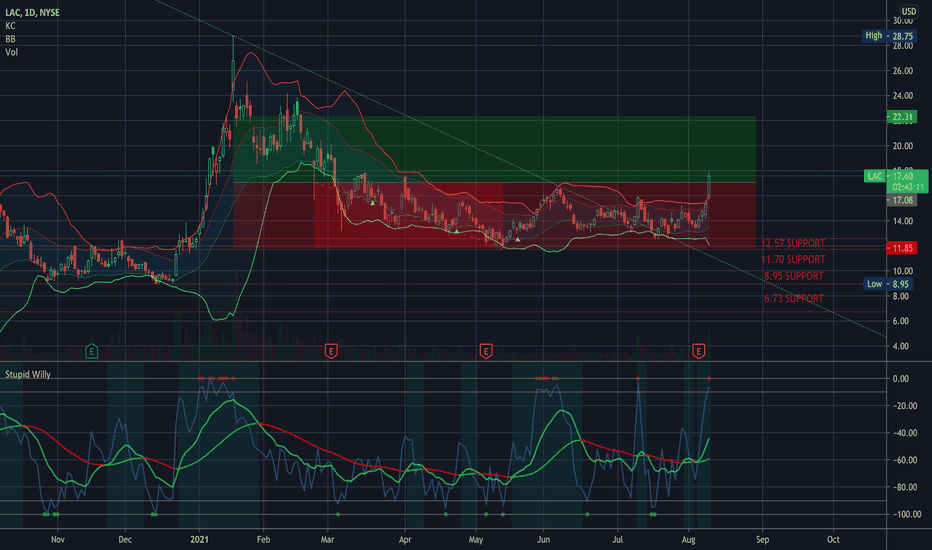Click the red 11.85 stop price label
The width and height of the screenshot is (932, 550).
902,249
